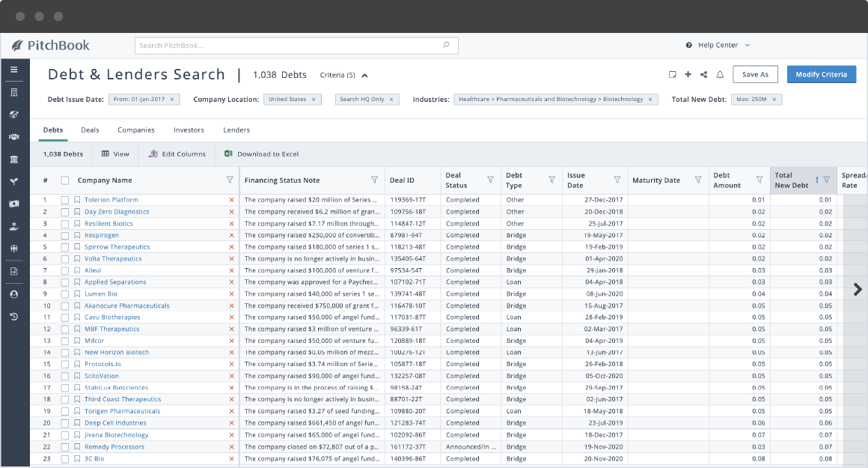
Task: Select all rows with header checkbox
Action: coord(65,180)
